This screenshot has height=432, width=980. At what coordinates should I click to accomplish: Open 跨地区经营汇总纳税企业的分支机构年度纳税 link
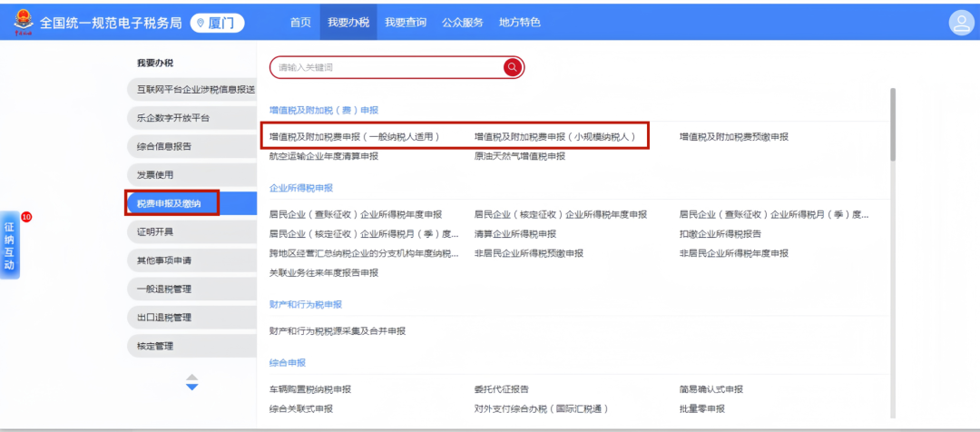point(364,253)
